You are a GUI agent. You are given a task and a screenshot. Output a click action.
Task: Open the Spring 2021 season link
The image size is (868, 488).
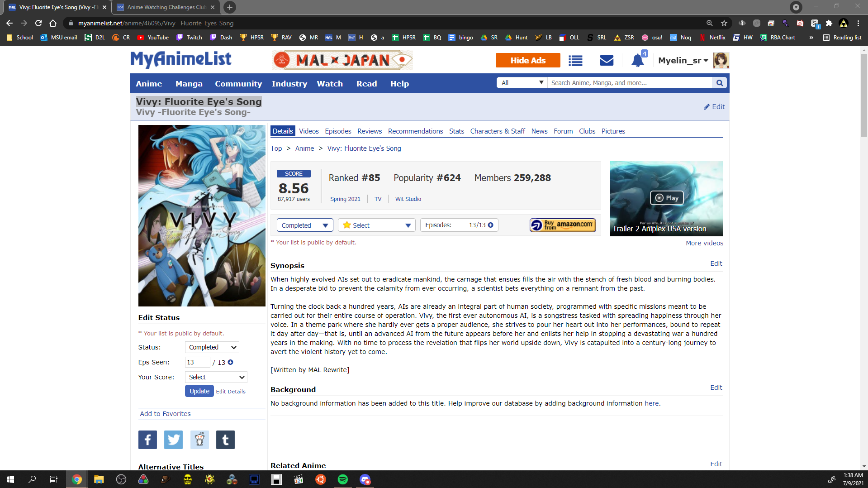[x=345, y=199]
